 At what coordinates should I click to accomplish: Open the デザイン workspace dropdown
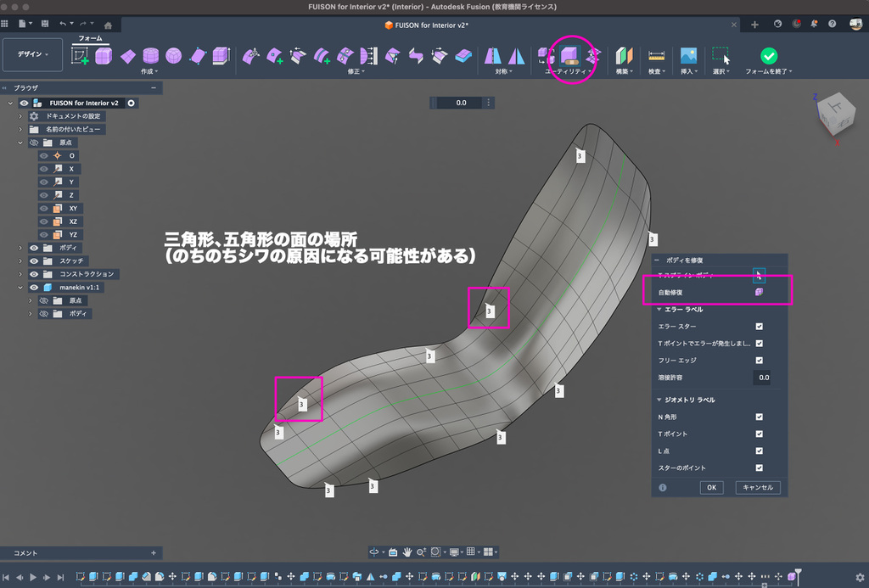coord(33,54)
